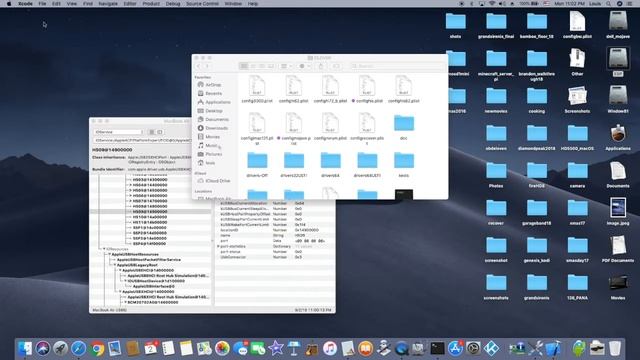Launch Safari from the Dock
This screenshot has height=360, width=640.
tap(78, 348)
